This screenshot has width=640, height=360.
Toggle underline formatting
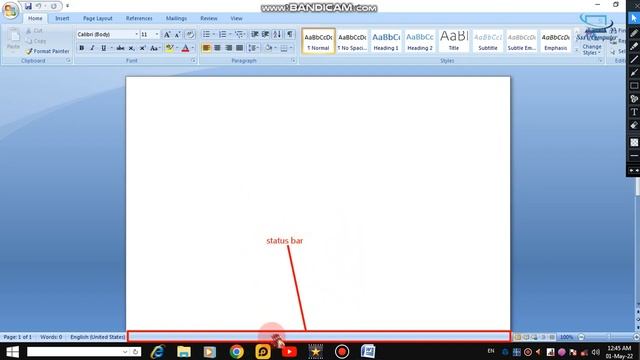(x=104, y=48)
